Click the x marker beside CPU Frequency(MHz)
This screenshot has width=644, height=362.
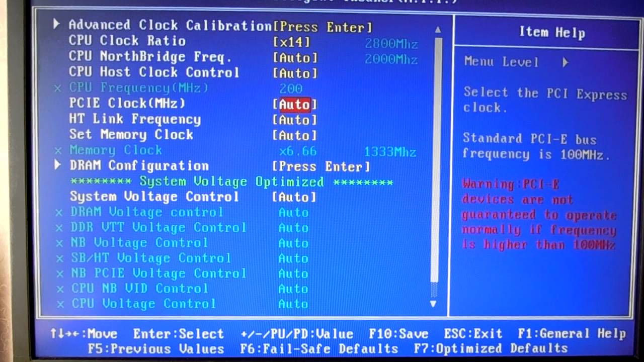coord(58,88)
